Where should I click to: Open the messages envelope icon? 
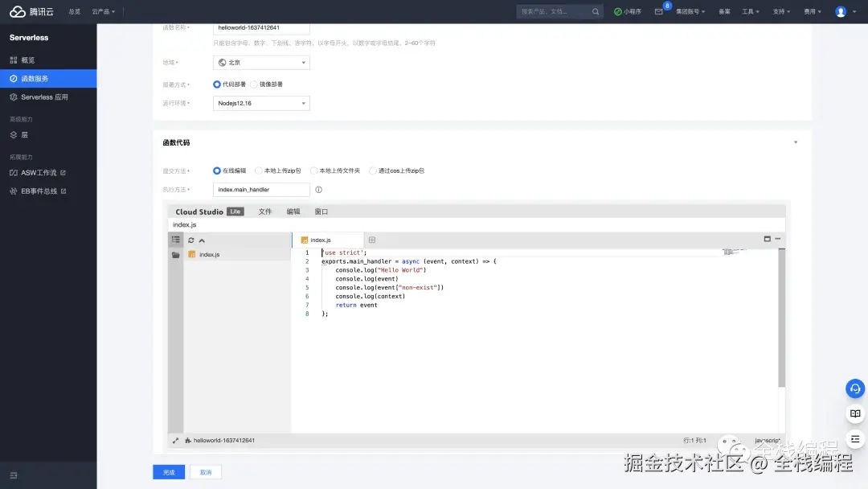coord(659,11)
